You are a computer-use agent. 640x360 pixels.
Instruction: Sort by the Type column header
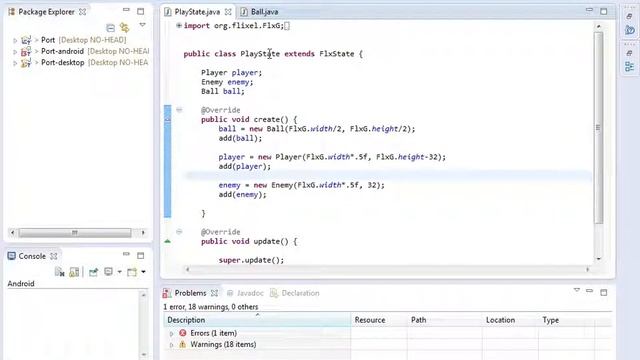coord(567,320)
